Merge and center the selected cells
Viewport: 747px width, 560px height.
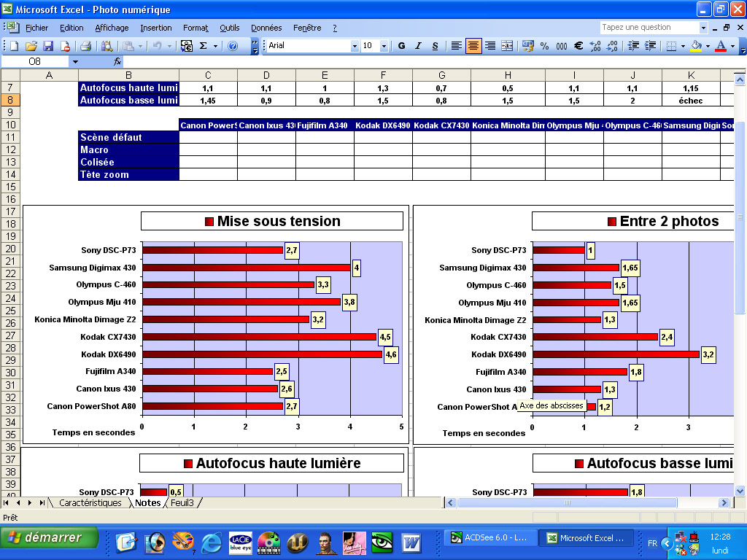pos(508,46)
